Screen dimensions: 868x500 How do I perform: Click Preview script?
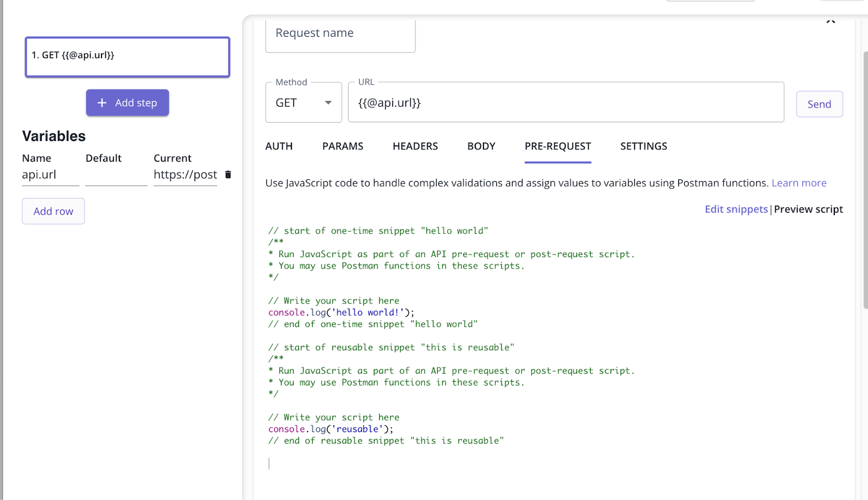tap(808, 209)
